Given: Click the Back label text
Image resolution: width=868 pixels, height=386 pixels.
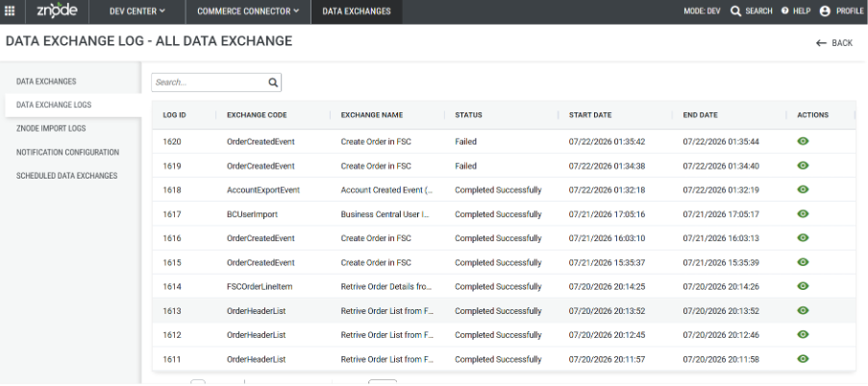Looking at the screenshot, I should pos(842,43).
